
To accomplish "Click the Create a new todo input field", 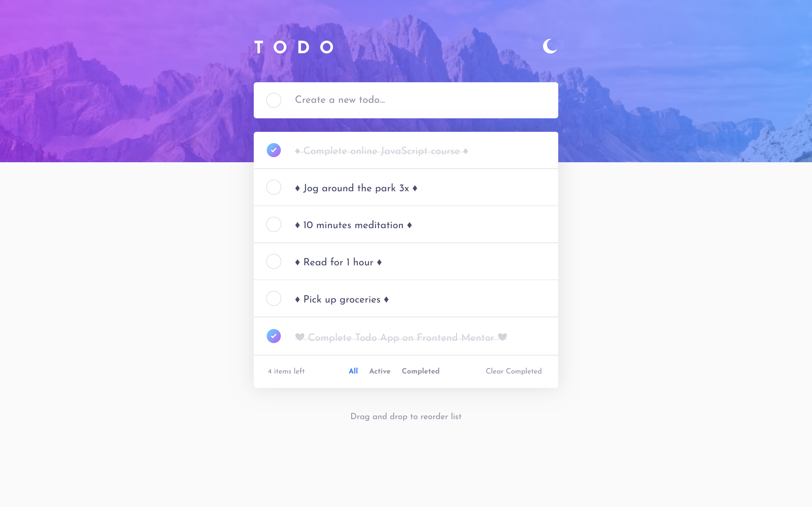I will point(406,100).
